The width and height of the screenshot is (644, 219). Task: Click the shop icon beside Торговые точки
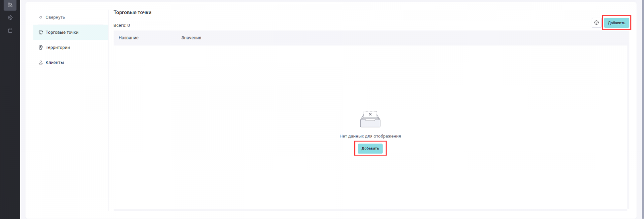41,33
